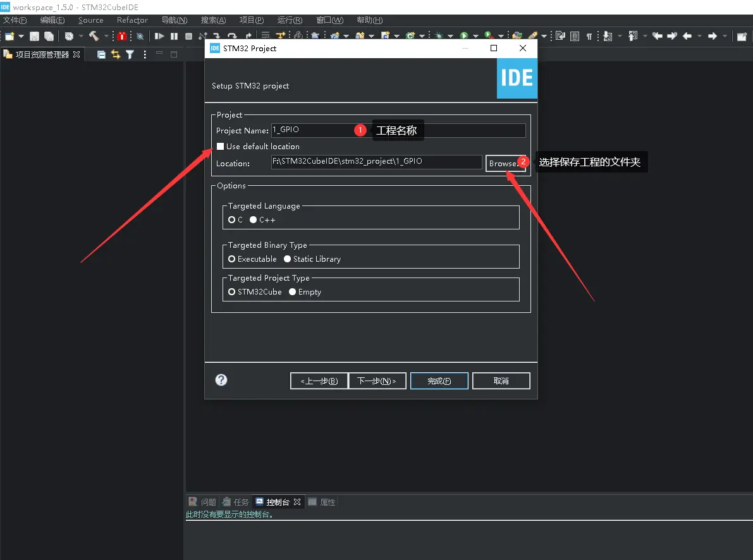Click the red gift box toolbar icon
753x560 pixels.
click(122, 37)
